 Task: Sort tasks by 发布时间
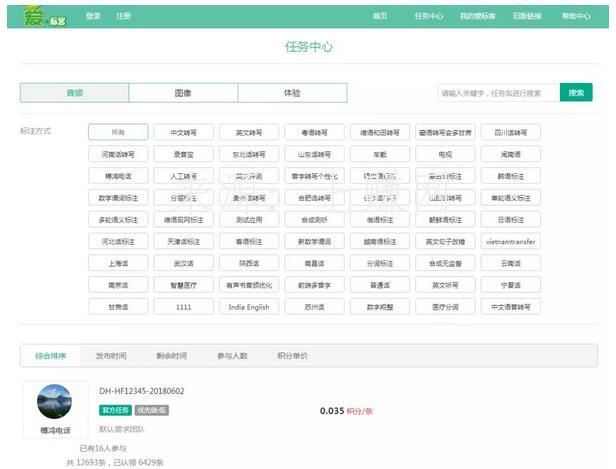[111, 355]
